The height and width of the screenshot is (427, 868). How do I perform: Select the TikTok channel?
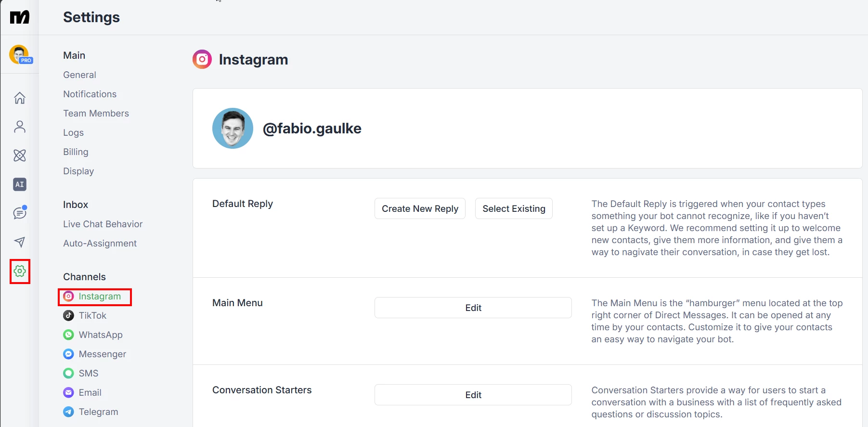coord(92,315)
